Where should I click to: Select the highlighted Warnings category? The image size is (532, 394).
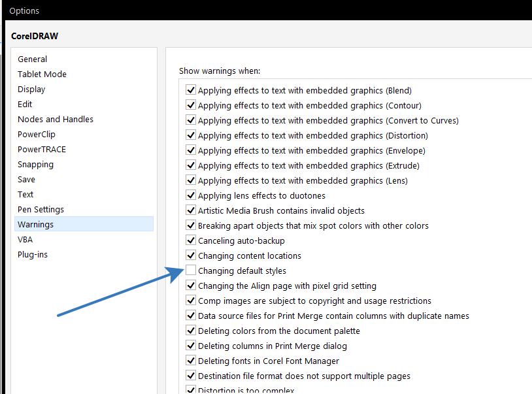coord(84,224)
